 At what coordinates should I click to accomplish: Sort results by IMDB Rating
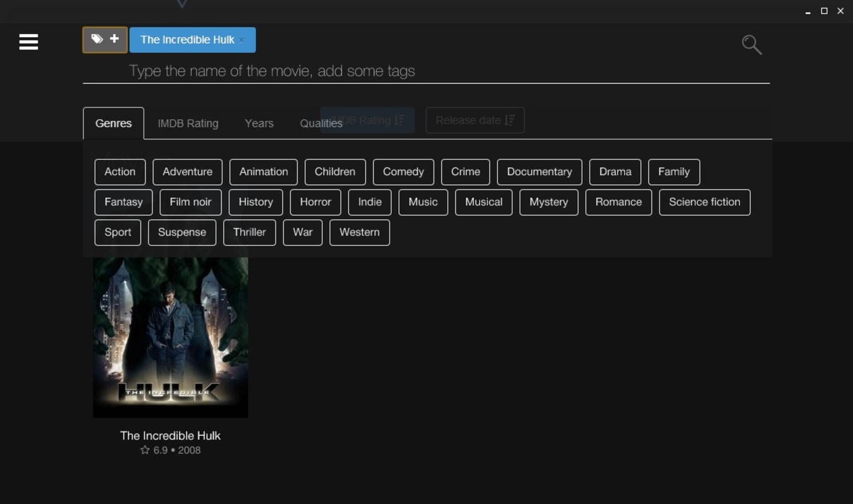367,120
